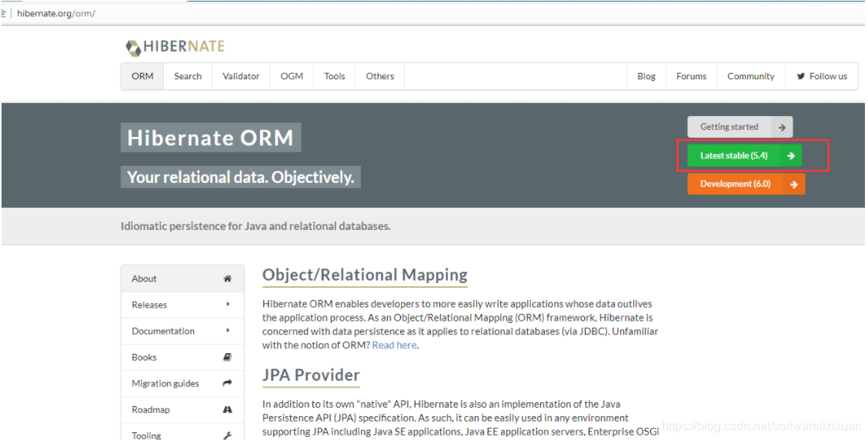Click the JPA Provider heading
Viewport: 868px width, 440px height.
pyautogui.click(x=311, y=375)
